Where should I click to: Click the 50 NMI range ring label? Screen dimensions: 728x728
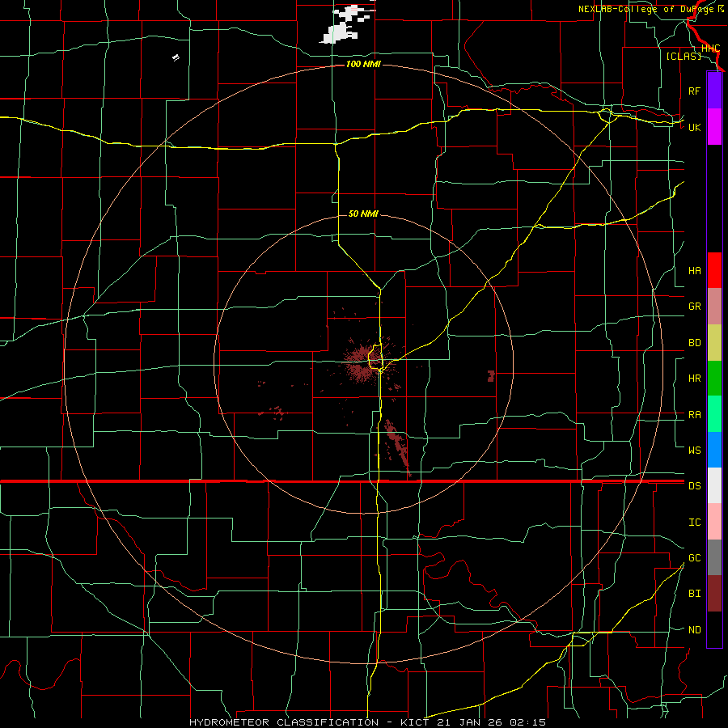(x=363, y=214)
